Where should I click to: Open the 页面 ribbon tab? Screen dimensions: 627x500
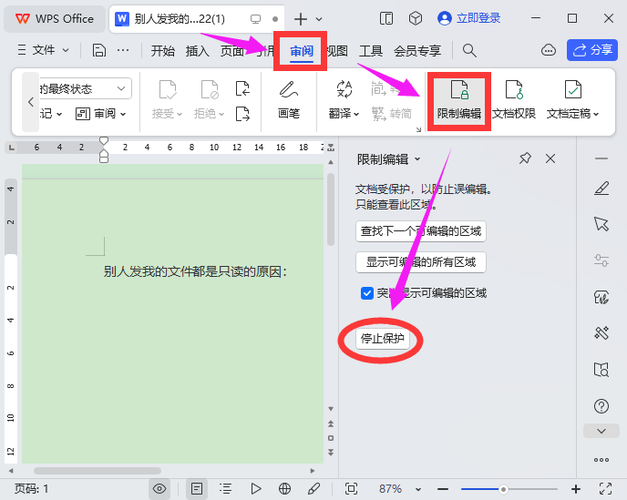[232, 51]
